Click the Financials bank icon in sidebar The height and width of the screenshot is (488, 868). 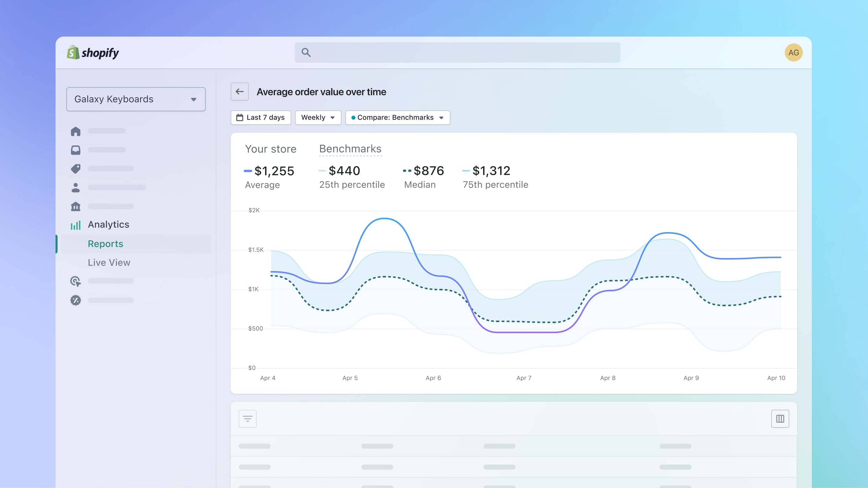(x=76, y=206)
